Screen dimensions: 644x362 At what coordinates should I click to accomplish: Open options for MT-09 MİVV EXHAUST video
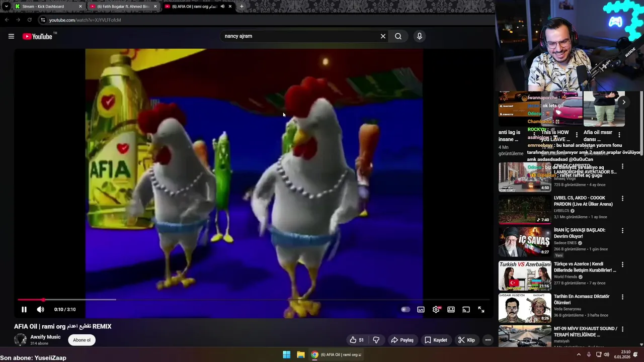(x=622, y=329)
